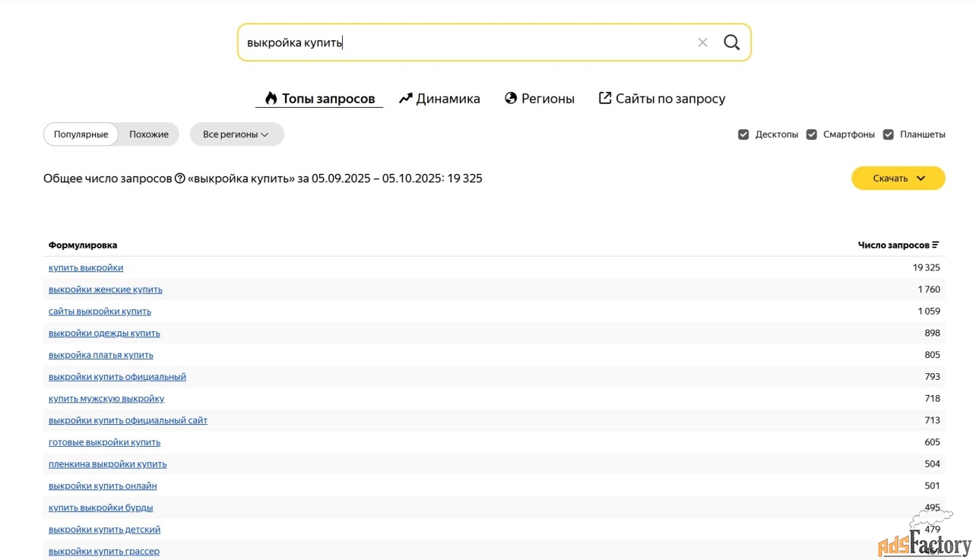This screenshot has height=560, width=973.
Task: Toggle the Смартфоны checkbox
Action: click(811, 134)
